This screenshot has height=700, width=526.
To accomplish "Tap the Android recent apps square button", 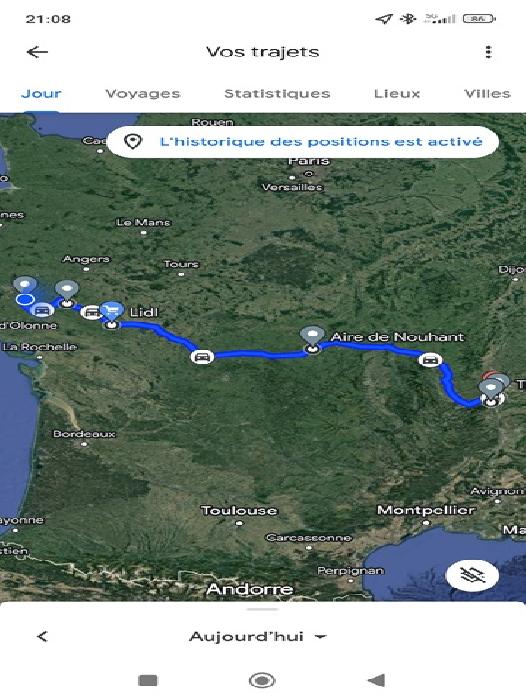I will [148, 680].
